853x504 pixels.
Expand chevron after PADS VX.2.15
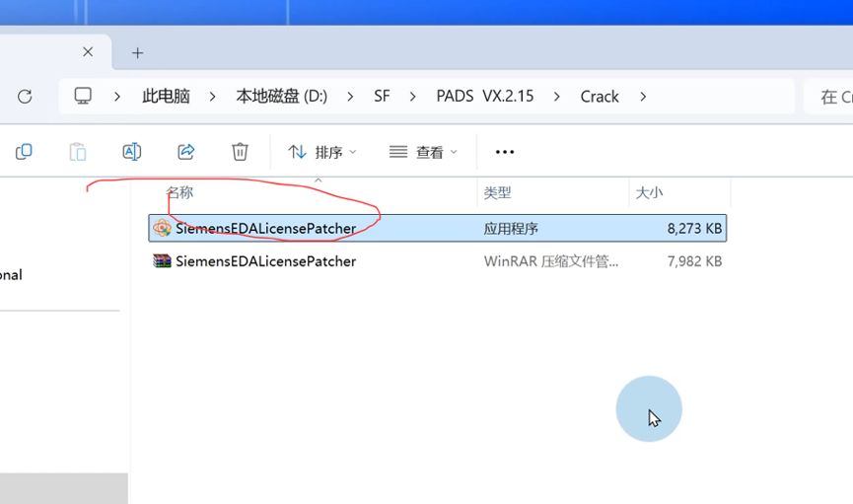click(556, 97)
